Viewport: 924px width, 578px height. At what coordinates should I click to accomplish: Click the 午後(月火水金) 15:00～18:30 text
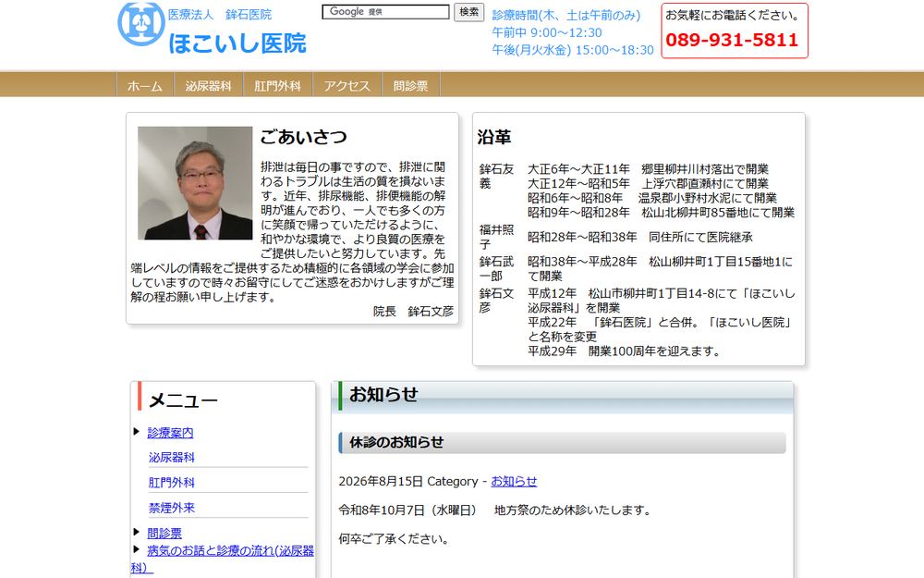click(573, 50)
